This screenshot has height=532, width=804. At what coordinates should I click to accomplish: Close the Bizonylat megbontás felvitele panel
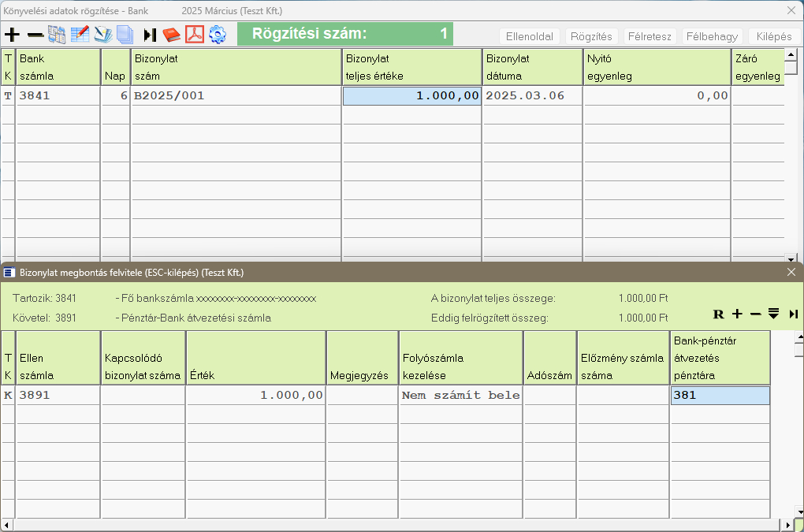pos(791,272)
